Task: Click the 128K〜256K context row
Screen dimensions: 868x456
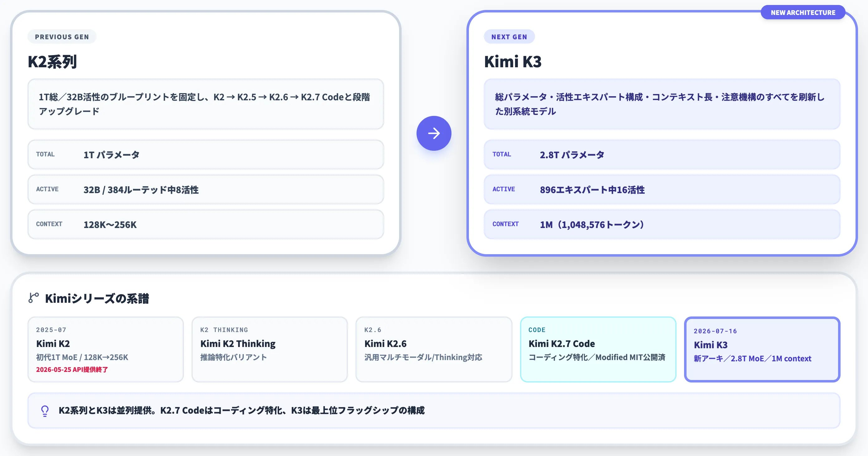Action: click(205, 225)
